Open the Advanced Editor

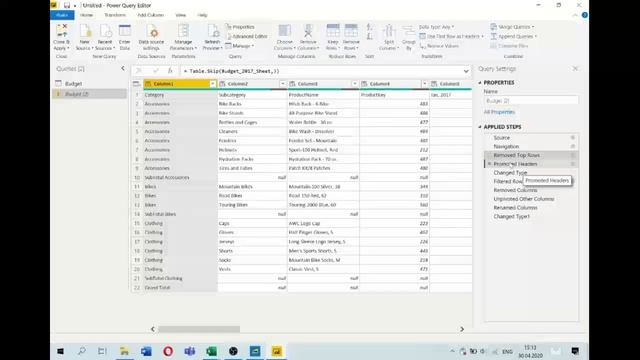(246, 36)
